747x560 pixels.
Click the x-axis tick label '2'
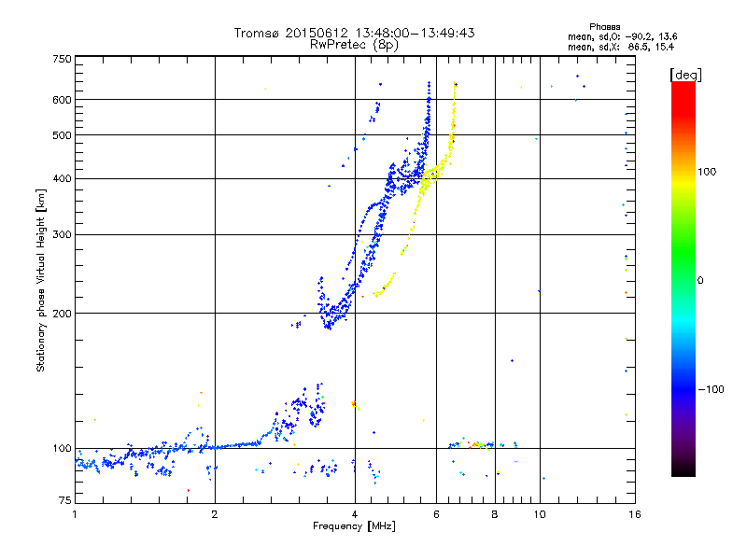pyautogui.click(x=215, y=514)
